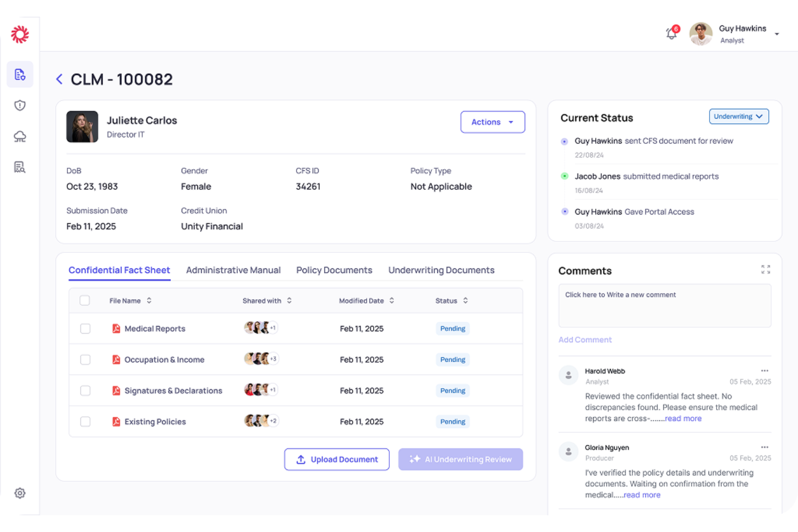Open the Actions dropdown
This screenshot has height=532, width=798.
[x=492, y=122]
